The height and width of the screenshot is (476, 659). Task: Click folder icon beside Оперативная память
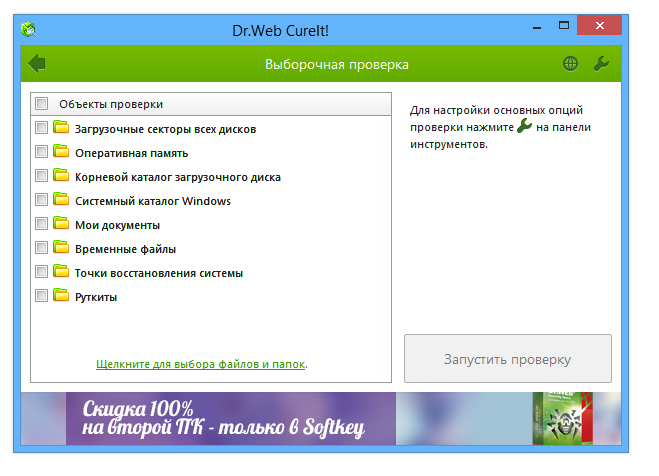click(61, 151)
